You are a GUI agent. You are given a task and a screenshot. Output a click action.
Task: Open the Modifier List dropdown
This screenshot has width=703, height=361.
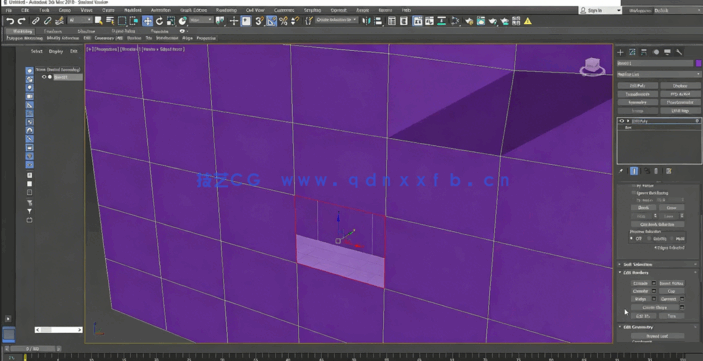(x=659, y=74)
